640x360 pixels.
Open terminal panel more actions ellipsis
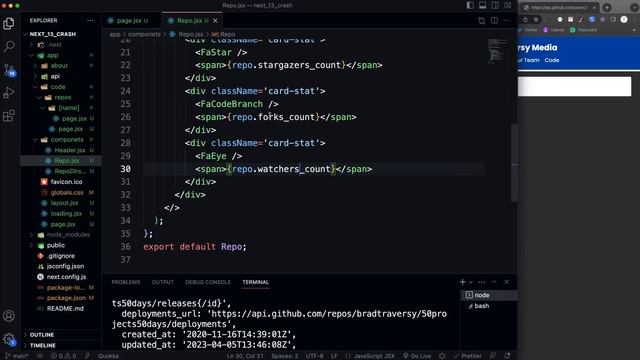click(x=482, y=282)
